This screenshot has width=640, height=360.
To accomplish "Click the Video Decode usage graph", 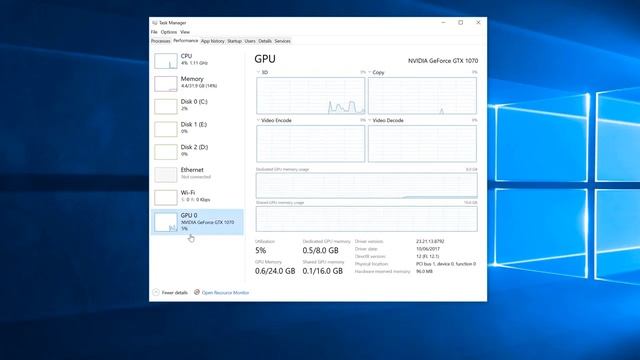I will (422, 144).
